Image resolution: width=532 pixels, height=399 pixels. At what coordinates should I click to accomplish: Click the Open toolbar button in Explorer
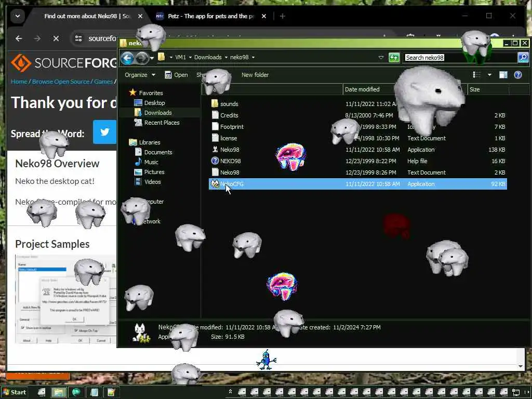pos(176,75)
